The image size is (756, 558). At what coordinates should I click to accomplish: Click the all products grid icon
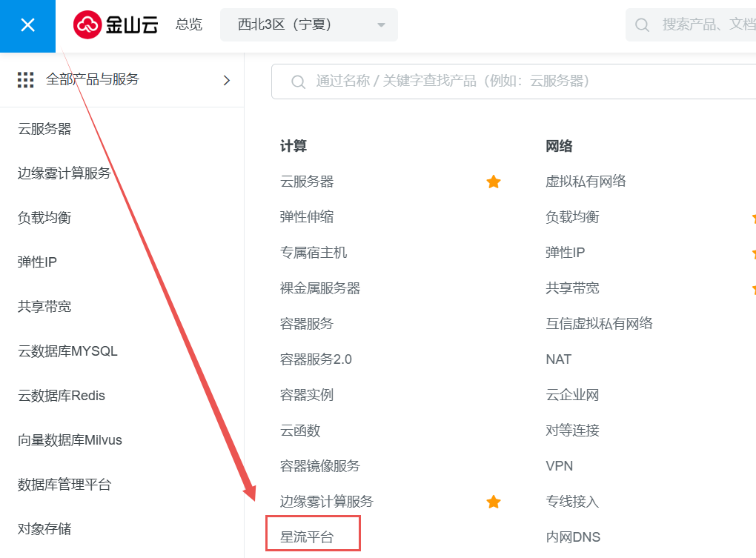pyautogui.click(x=26, y=80)
